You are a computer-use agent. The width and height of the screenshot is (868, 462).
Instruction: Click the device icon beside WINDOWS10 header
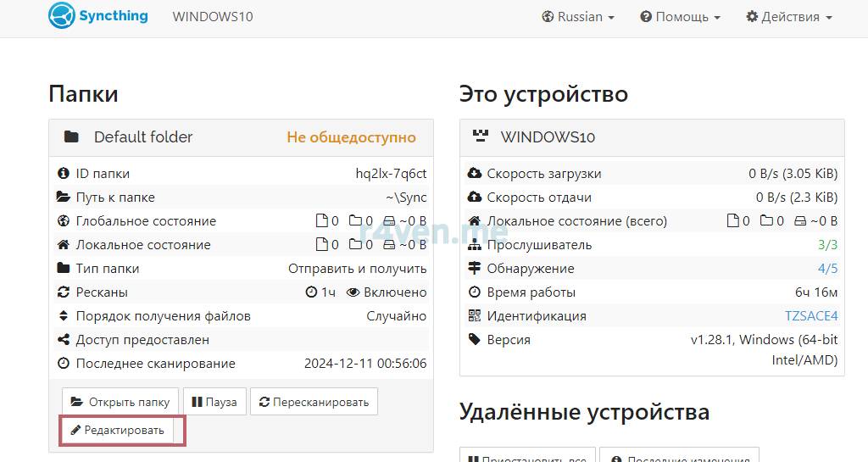[x=481, y=137]
